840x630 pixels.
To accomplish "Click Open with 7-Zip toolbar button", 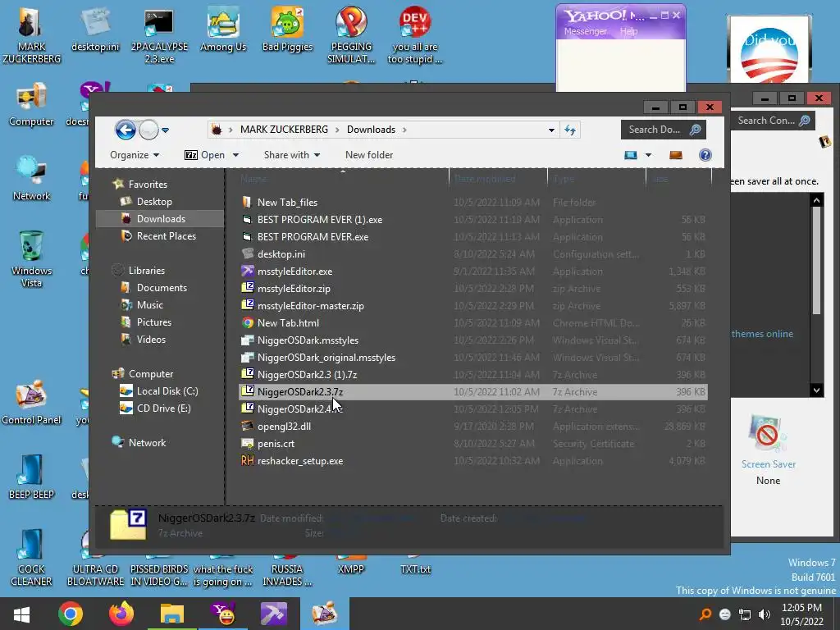I will [205, 155].
